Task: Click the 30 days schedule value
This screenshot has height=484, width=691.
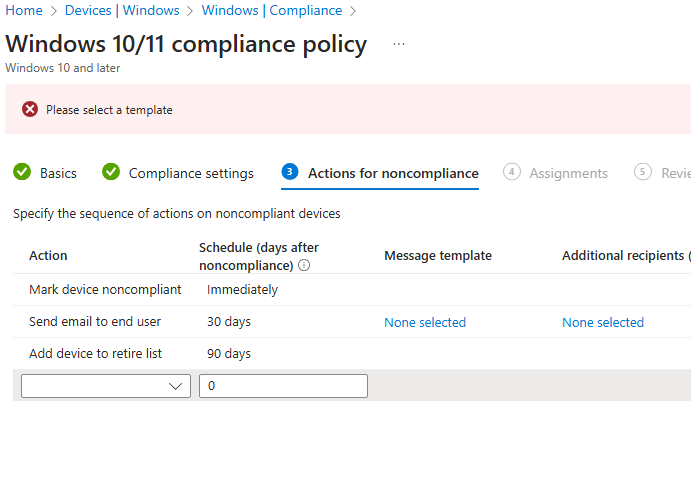Action: point(229,322)
